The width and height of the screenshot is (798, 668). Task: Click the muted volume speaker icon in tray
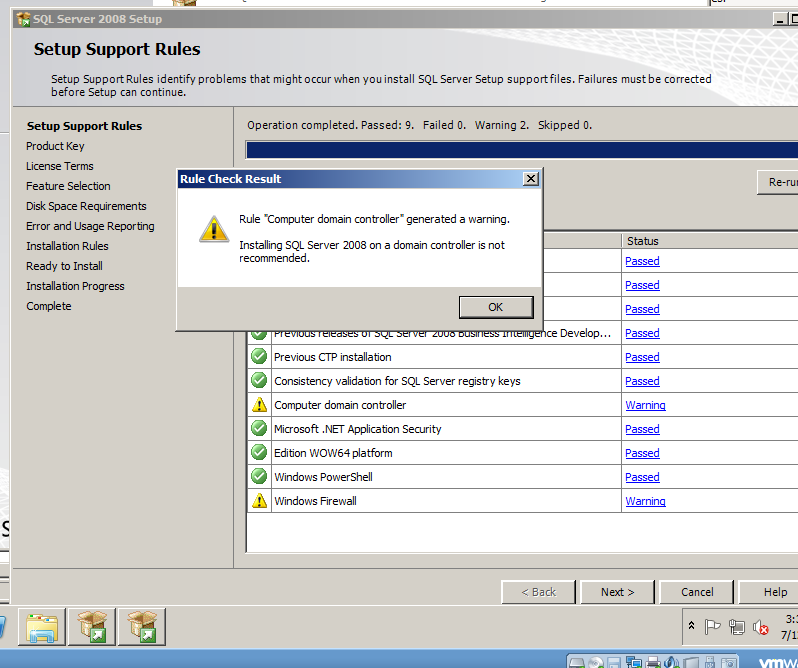[760, 627]
